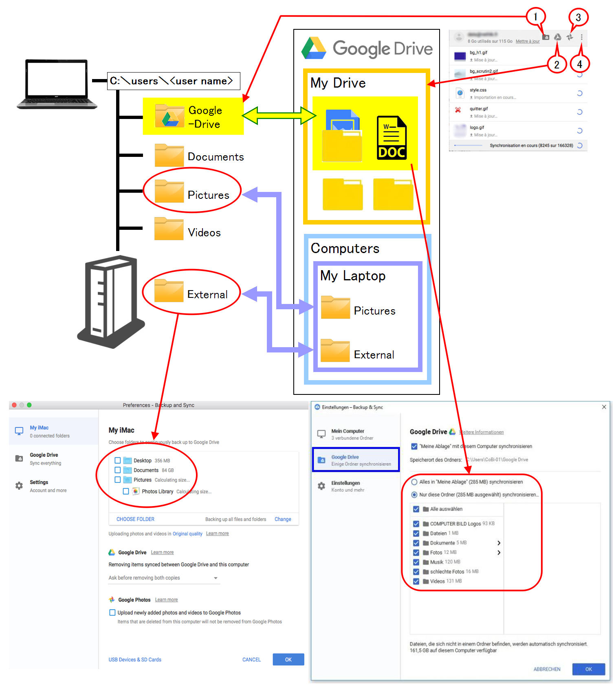
Task: Select Google Drive tab in Einstellungen window
Action: coord(356,460)
